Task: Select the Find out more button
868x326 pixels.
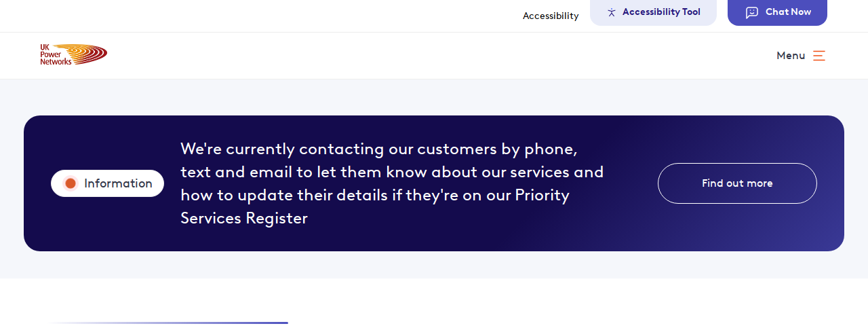Action: (737, 183)
